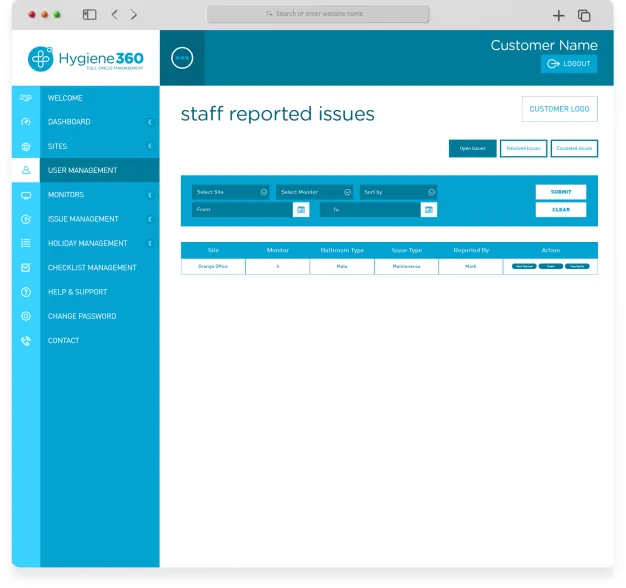Click the From date input field
The width and height of the screenshot is (626, 588).
pyautogui.click(x=242, y=210)
